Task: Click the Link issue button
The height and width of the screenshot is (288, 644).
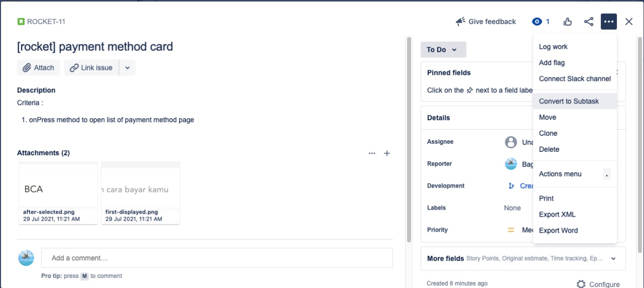Action: 92,68
